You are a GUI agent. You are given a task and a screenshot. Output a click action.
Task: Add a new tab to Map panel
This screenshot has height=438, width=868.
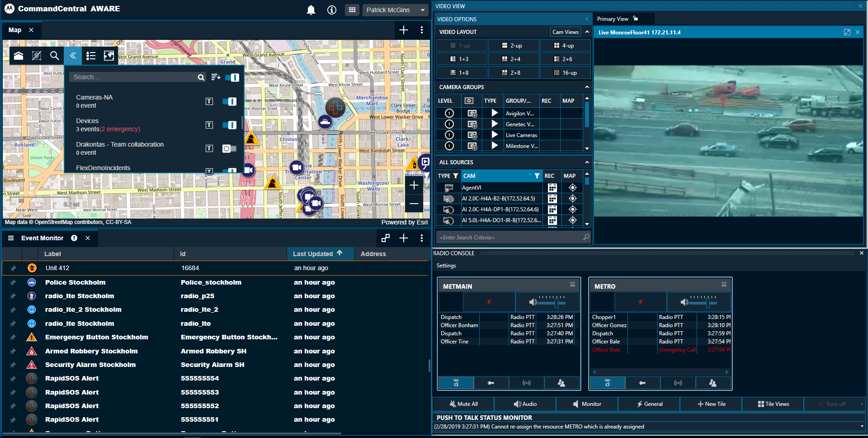pos(404,30)
